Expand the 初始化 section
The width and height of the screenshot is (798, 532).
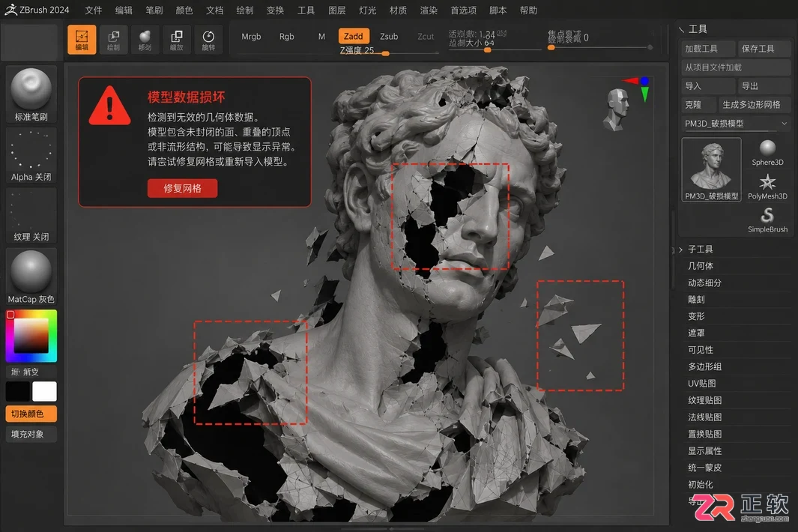(x=701, y=484)
